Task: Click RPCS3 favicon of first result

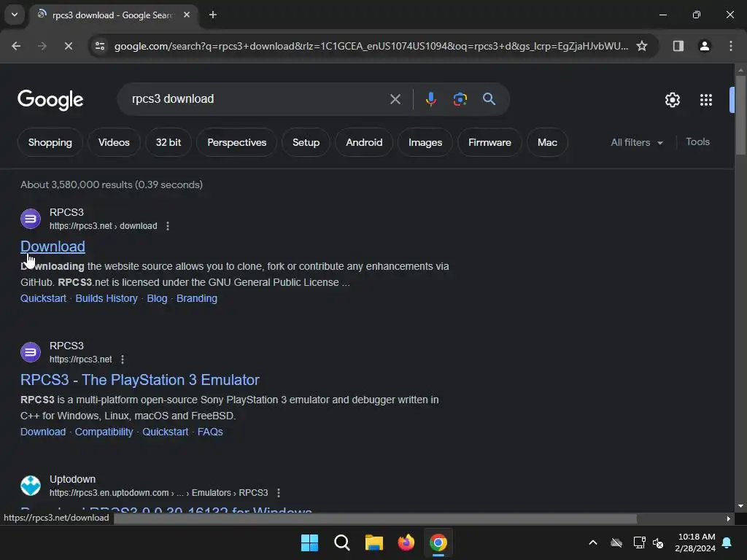Action: point(31,219)
